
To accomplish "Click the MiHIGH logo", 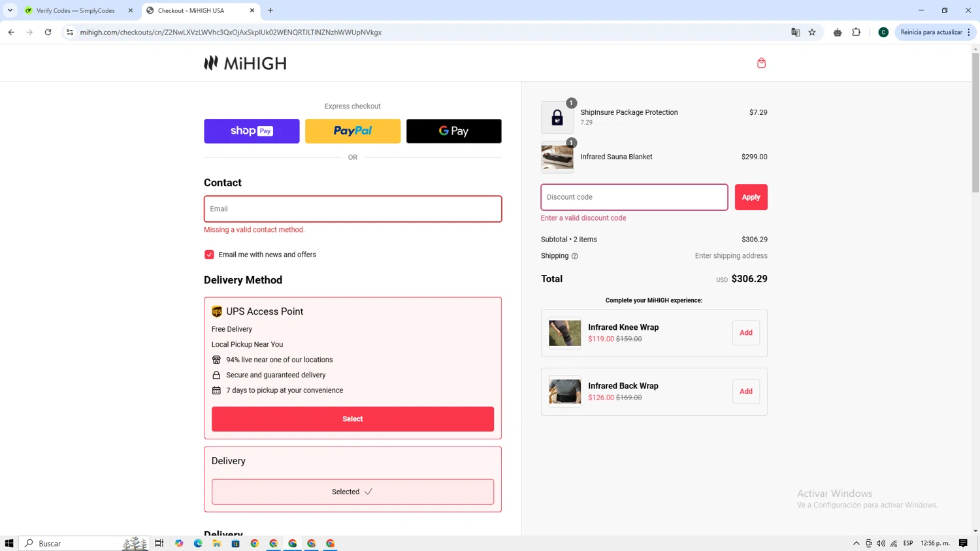I will tap(245, 63).
